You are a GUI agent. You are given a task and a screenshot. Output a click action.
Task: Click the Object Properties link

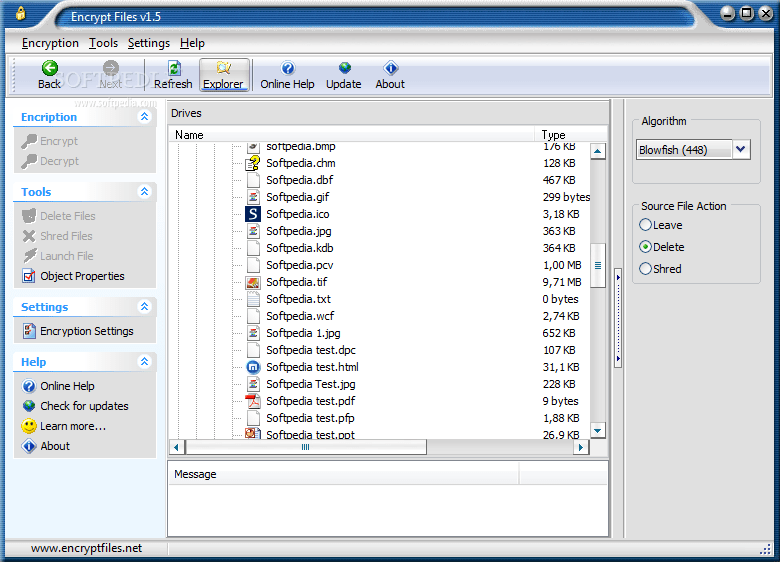[x=83, y=276]
